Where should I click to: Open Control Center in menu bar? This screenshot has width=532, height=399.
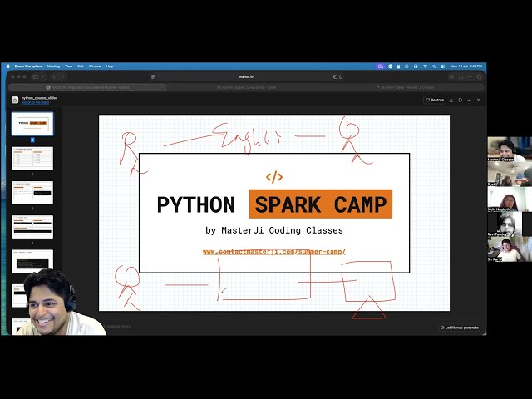[443, 66]
